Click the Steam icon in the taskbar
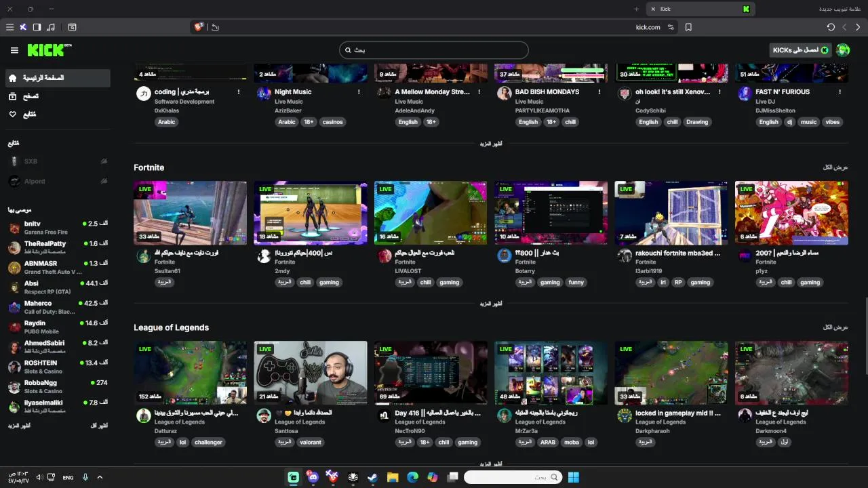Screen dimensions: 868x488 372,477
